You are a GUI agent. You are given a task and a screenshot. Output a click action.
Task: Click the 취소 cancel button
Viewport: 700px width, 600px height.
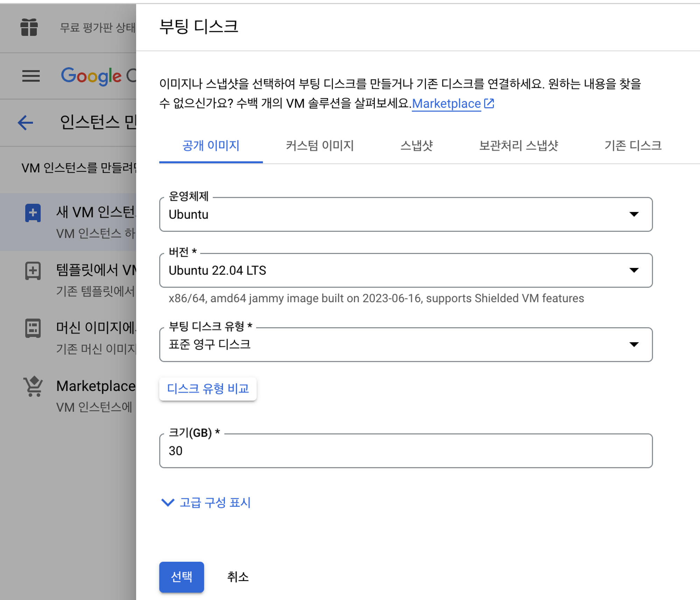238,577
